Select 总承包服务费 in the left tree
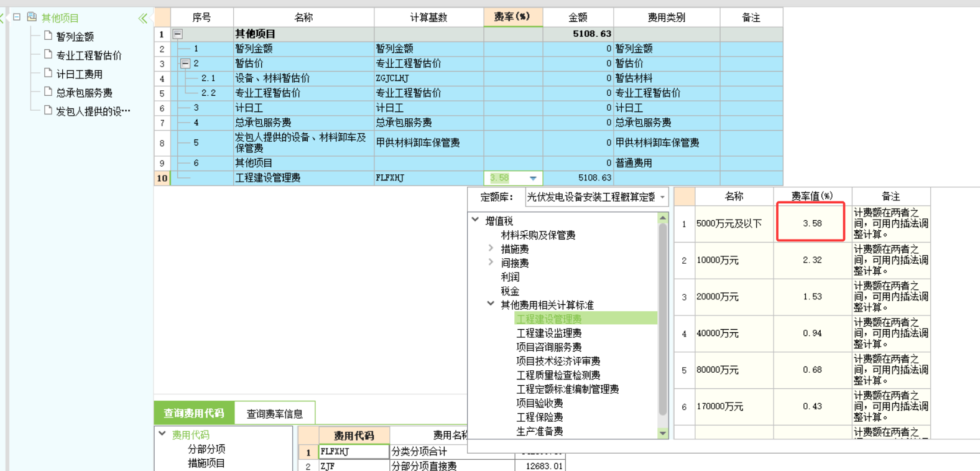Image resolution: width=980 pixels, height=471 pixels. click(x=84, y=93)
